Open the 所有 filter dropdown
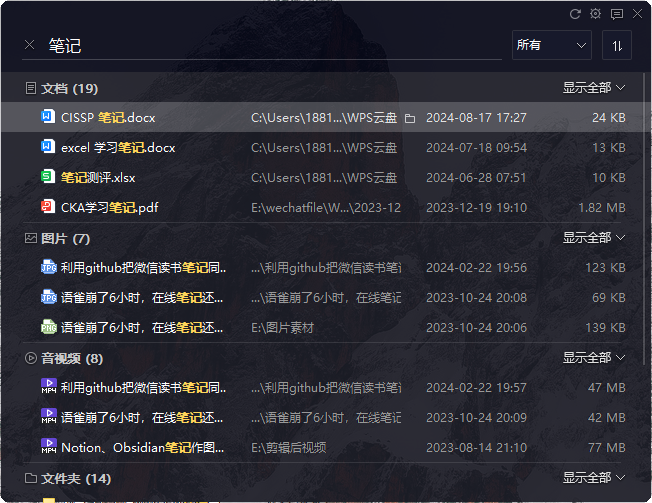This screenshot has width=652, height=503. pyautogui.click(x=551, y=45)
